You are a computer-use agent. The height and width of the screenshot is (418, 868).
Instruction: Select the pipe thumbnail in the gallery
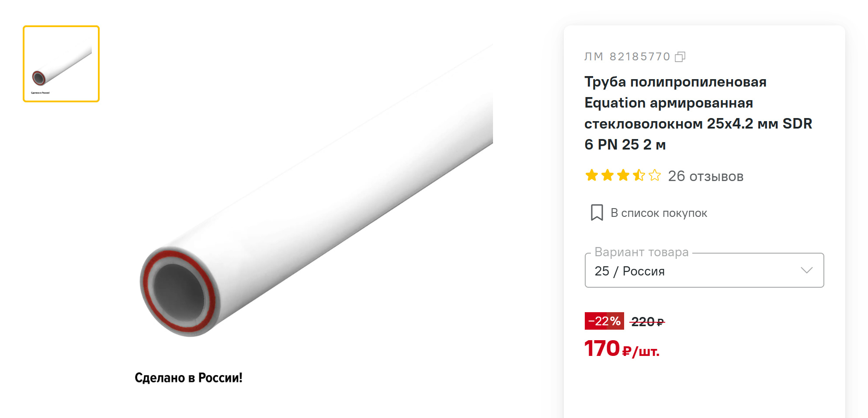[61, 64]
